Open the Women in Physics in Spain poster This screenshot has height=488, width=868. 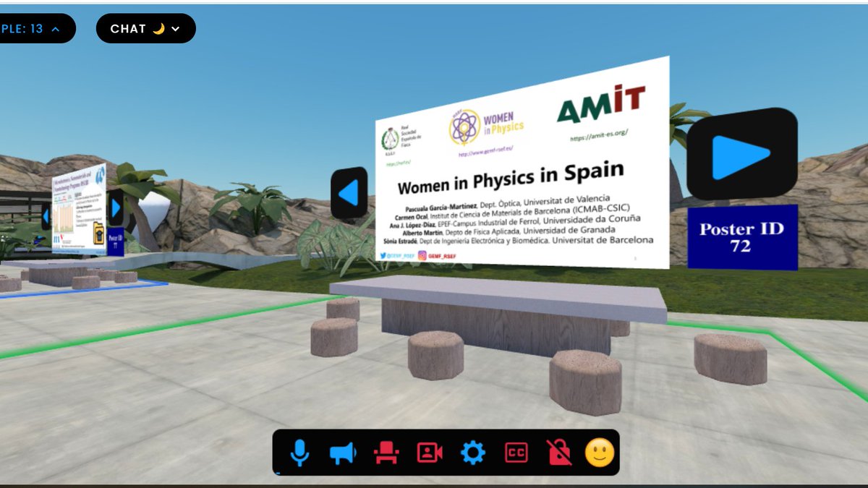coord(522,163)
